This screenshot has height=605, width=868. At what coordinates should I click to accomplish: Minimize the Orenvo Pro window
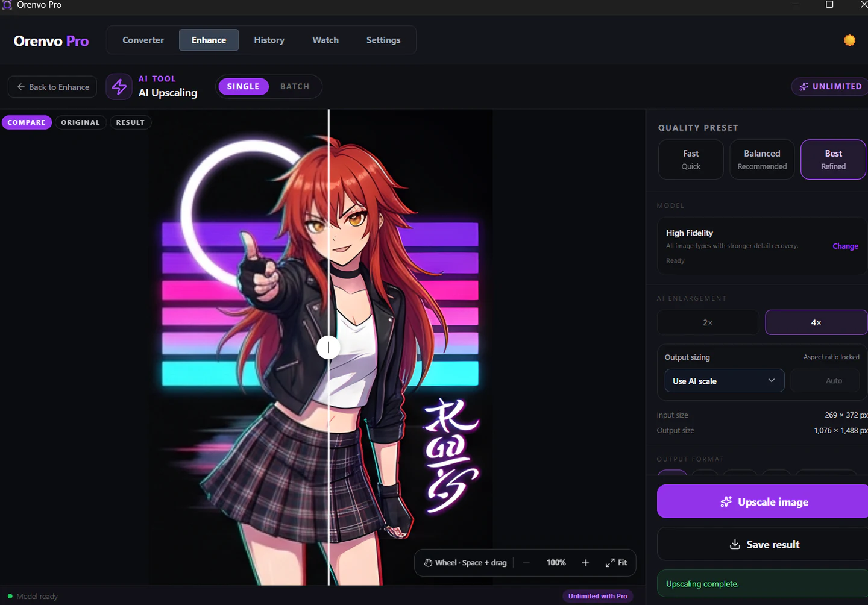[x=795, y=4]
